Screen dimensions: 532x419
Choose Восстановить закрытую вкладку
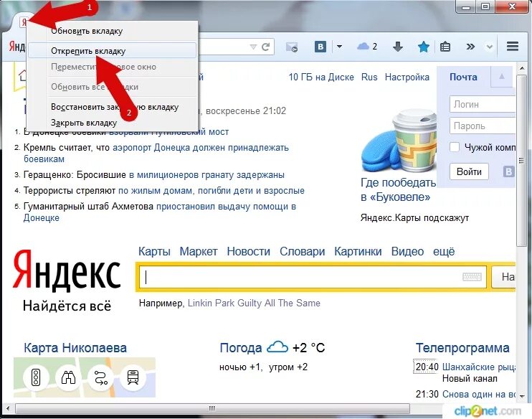pos(113,107)
